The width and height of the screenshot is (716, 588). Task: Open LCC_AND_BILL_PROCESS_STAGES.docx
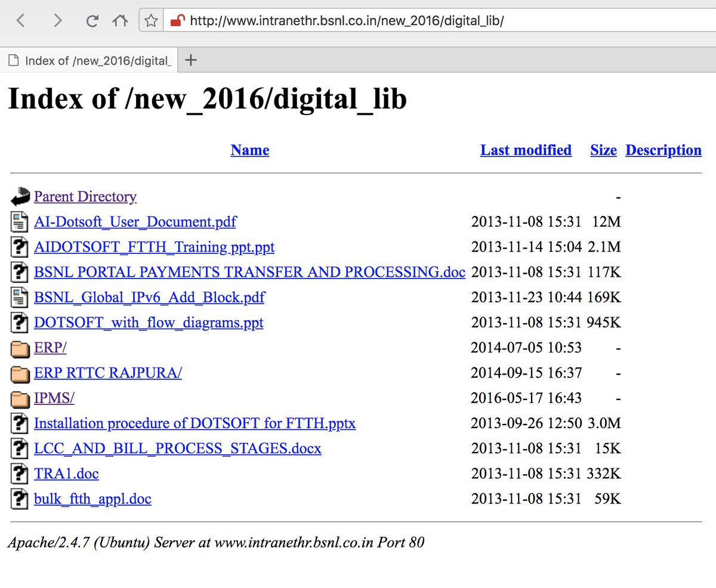point(178,448)
